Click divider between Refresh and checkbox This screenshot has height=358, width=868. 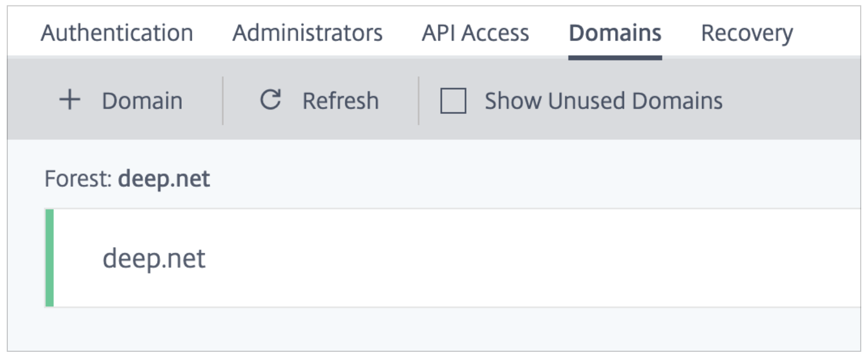tap(418, 101)
